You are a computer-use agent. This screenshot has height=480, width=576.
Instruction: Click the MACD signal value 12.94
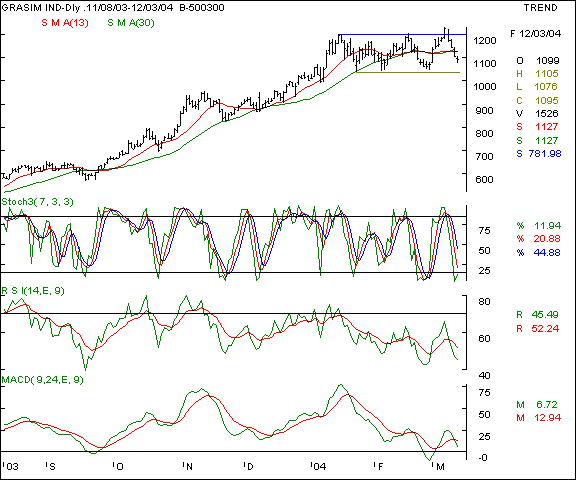547,418
